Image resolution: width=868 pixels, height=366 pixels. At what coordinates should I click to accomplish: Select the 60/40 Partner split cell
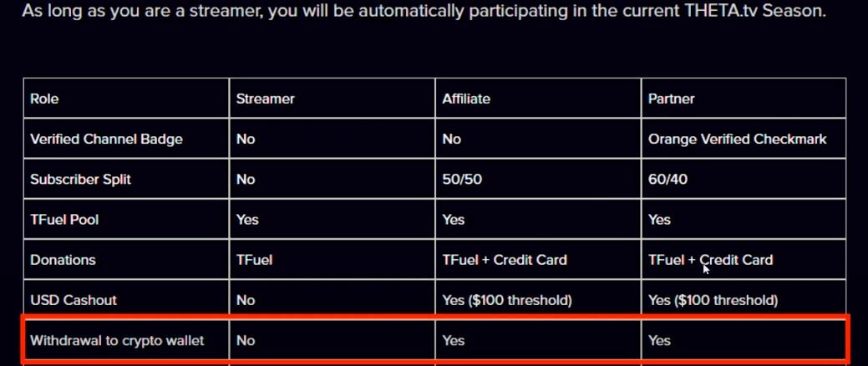(744, 179)
